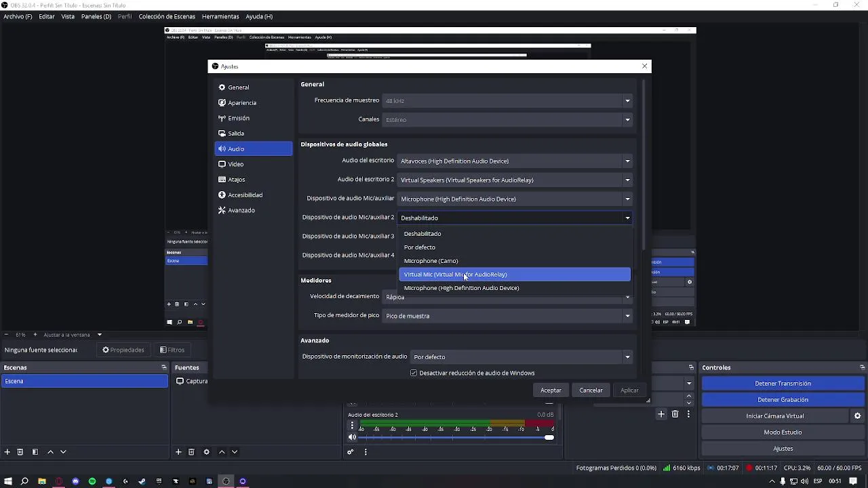Move scene down with the arrow icon
Screen dimensions: 868x488
coord(63,452)
